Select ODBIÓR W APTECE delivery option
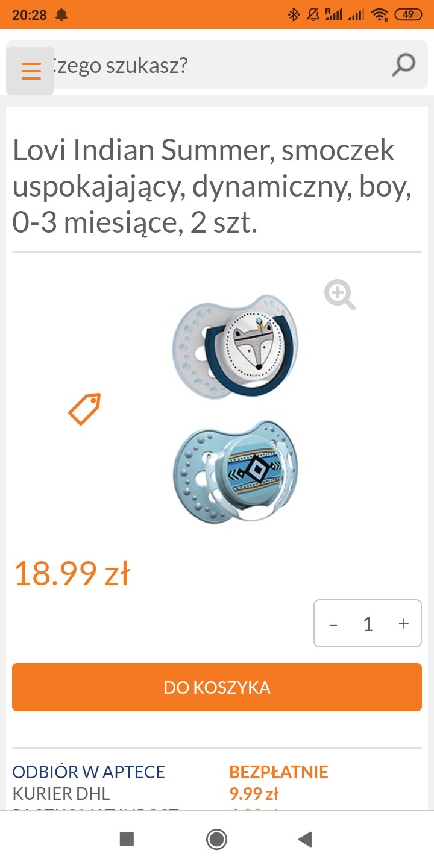This screenshot has height=868, width=434. coord(89,772)
